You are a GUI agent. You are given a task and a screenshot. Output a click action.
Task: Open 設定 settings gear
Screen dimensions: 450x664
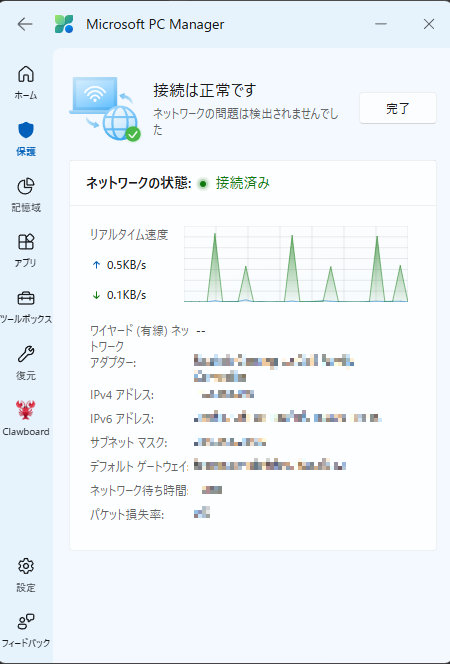click(26, 566)
